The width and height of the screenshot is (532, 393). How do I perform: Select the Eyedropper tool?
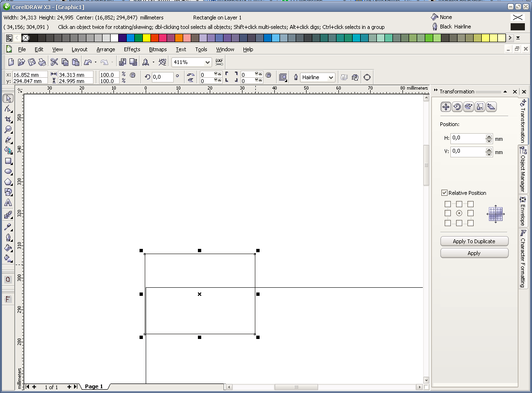8,227
